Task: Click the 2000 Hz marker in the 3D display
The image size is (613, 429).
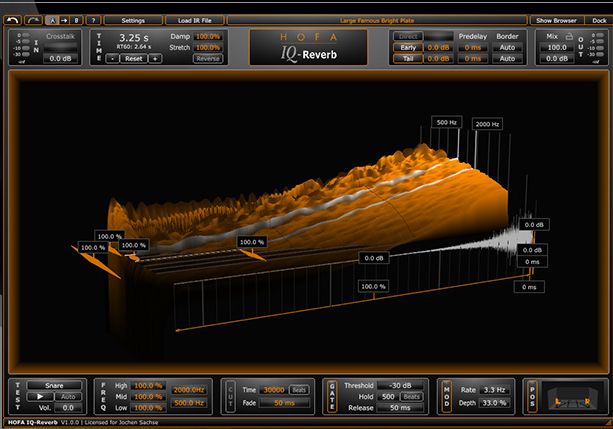Action: [488, 124]
